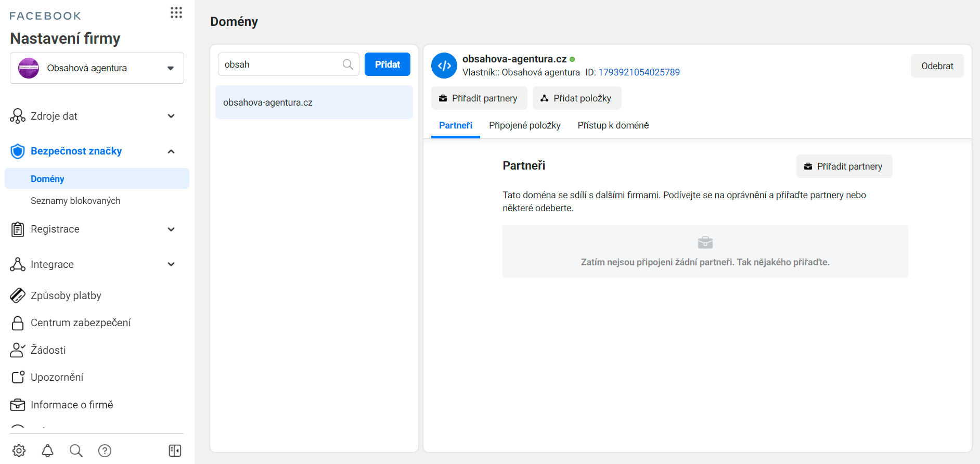This screenshot has height=464, width=980.
Task: Open Způsoby platby page
Action: (x=66, y=295)
